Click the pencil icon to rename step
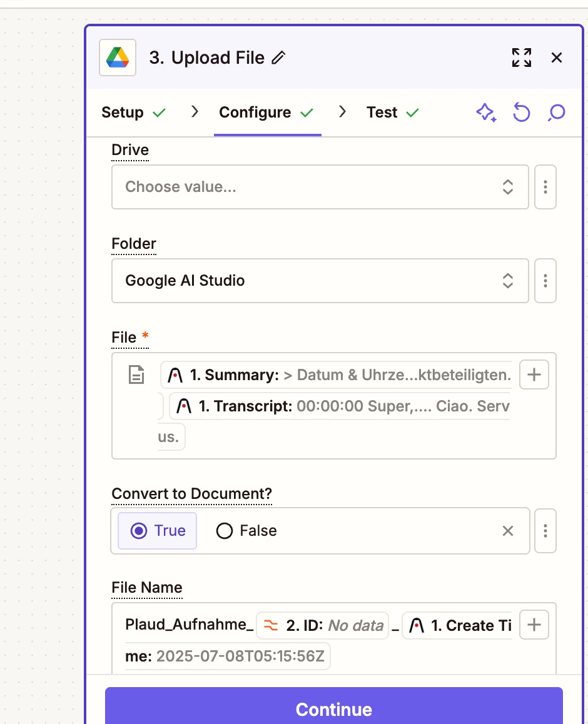 click(279, 58)
